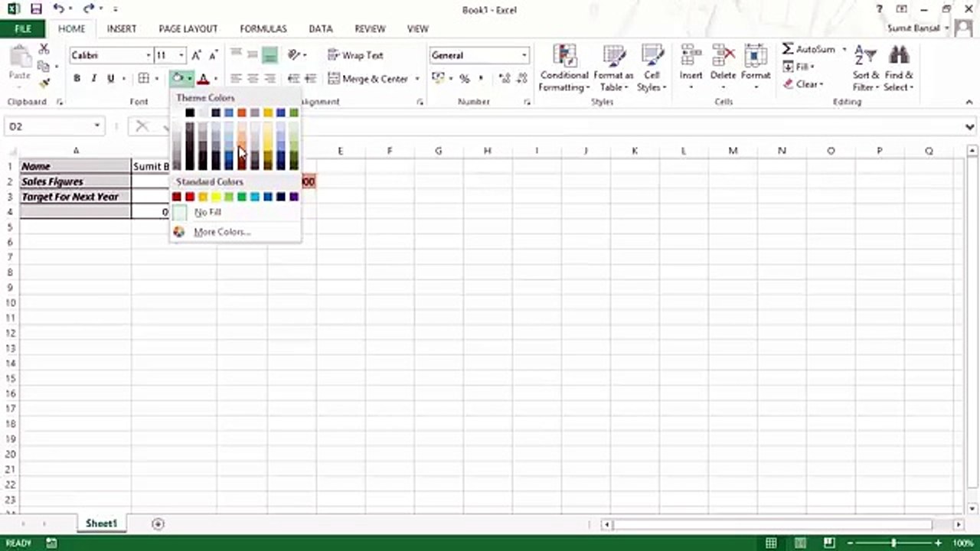
Task: Increase indent in Alignment group
Action: point(310,78)
